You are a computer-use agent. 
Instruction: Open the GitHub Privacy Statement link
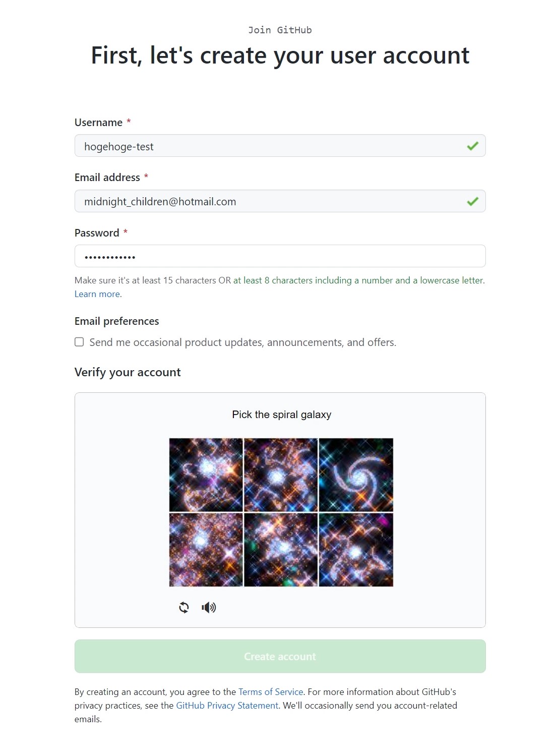pos(227,706)
